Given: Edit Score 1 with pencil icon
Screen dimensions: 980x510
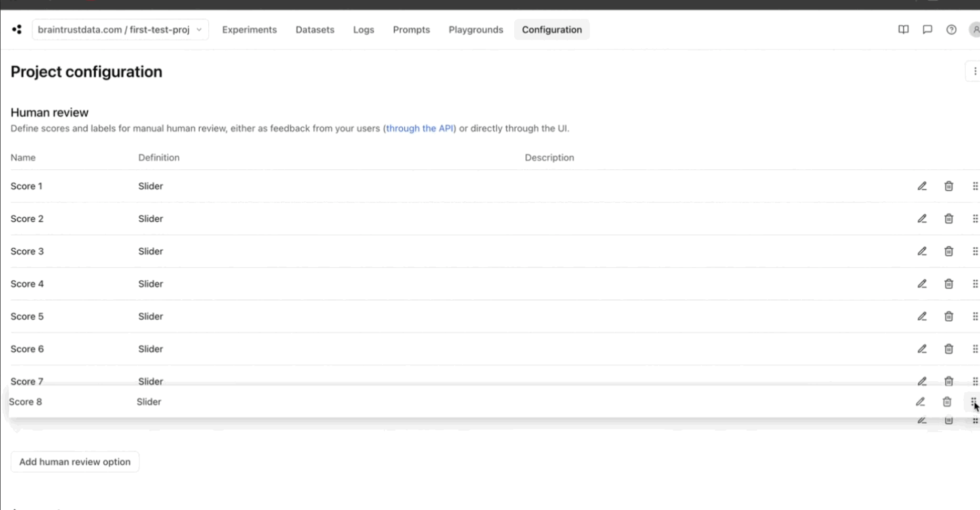Looking at the screenshot, I should [922, 186].
